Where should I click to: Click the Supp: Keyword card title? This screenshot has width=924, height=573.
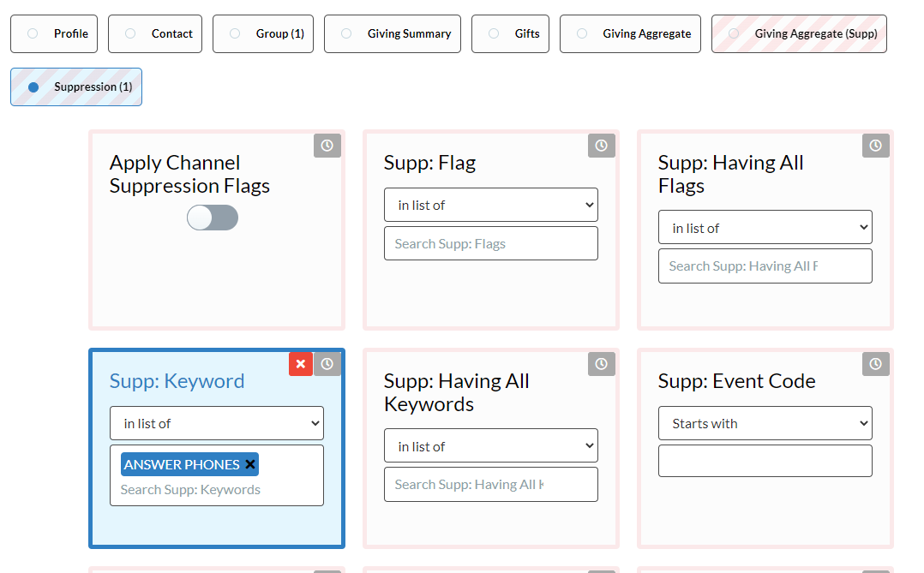pos(177,381)
